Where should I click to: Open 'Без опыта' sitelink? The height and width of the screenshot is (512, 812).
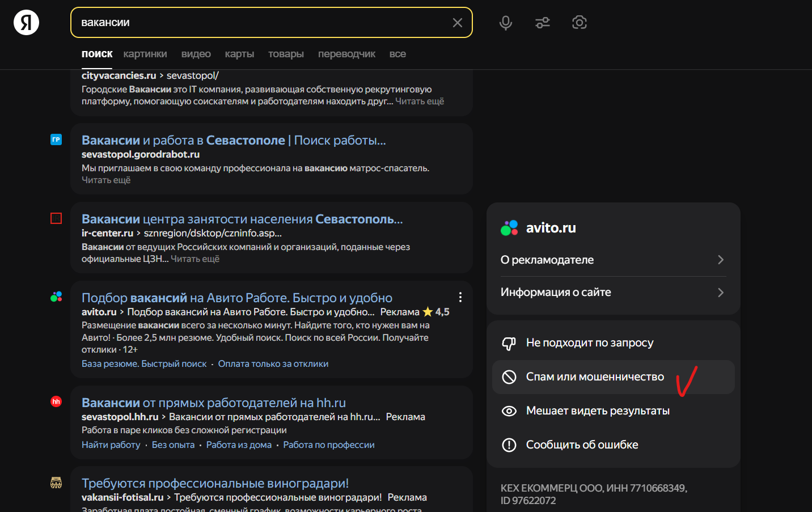174,445
